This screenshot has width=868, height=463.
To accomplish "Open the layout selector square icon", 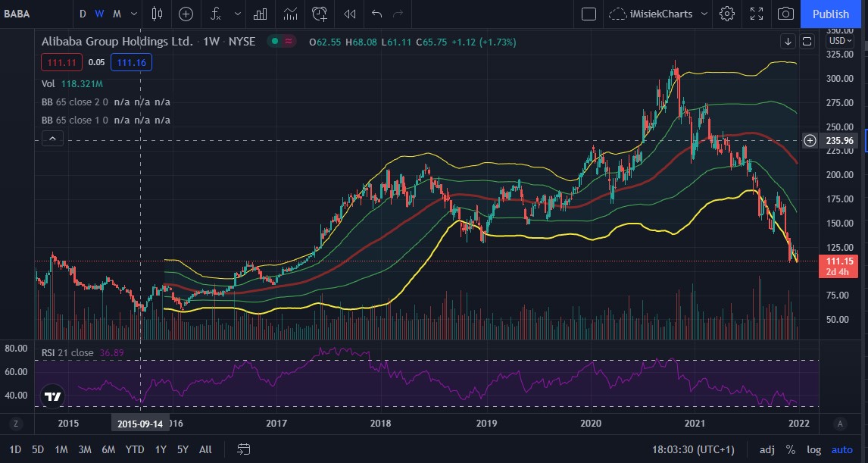I will [x=589, y=14].
